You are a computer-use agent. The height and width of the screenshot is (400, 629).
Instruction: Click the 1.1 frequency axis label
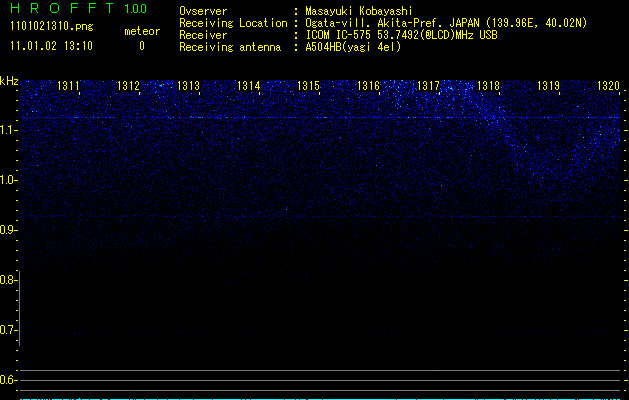8,130
